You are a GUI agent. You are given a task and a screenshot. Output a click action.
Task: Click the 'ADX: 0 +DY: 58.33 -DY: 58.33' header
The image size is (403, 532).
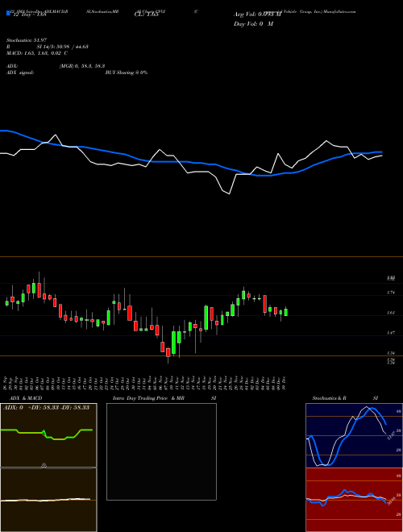[47, 407]
